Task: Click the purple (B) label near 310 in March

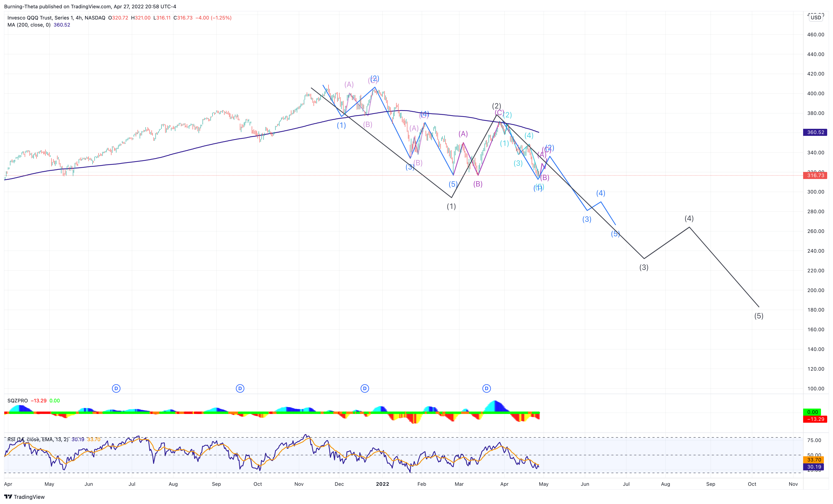Action: [x=478, y=184]
